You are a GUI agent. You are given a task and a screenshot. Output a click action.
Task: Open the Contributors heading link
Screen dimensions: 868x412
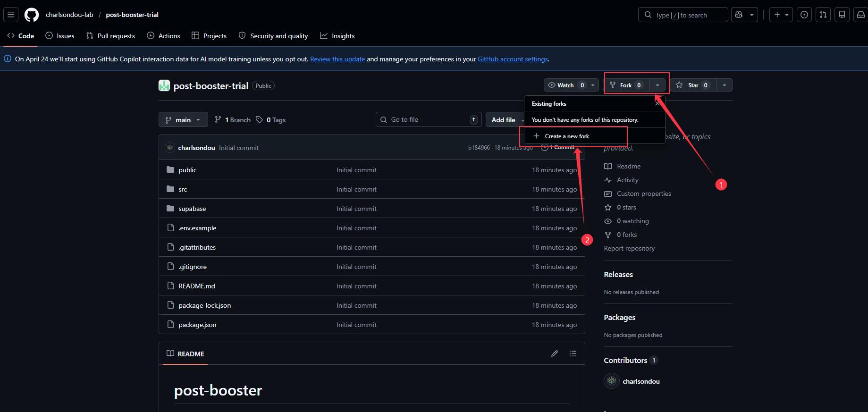tap(631, 360)
